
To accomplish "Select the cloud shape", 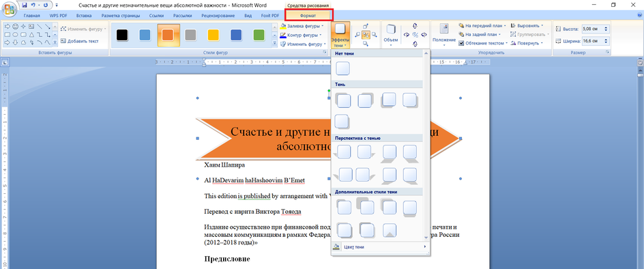I will [23, 42].
